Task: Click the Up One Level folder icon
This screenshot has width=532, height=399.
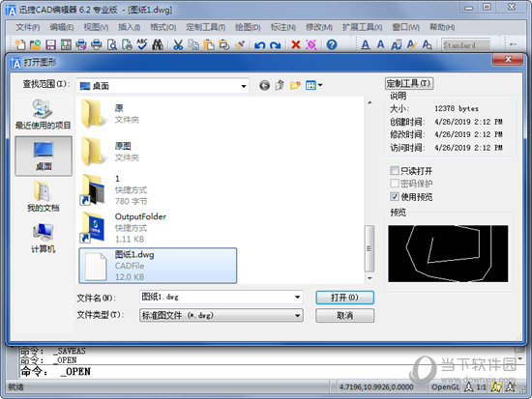Action: click(x=280, y=85)
